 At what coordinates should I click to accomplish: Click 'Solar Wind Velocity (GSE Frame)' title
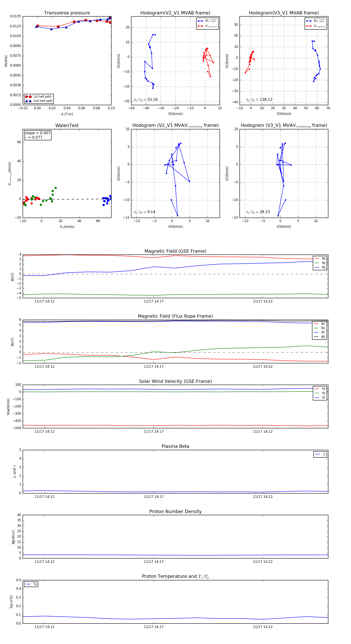click(x=175, y=381)
